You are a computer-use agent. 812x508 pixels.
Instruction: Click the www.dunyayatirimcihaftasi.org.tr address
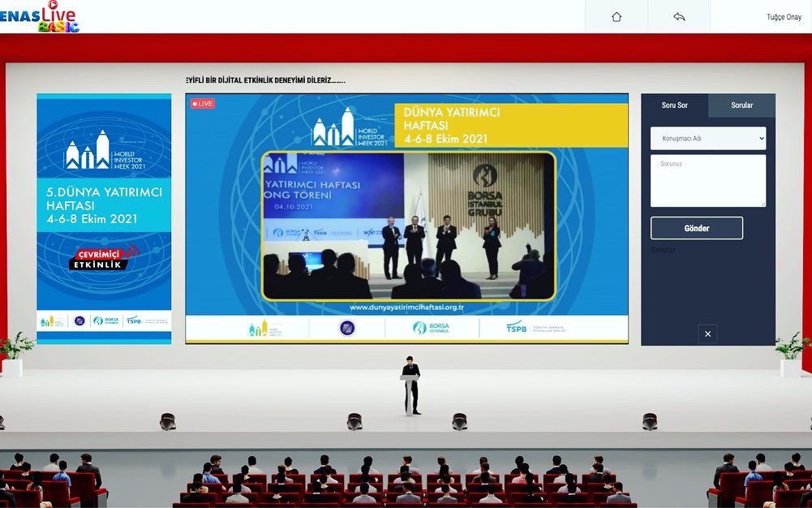(406, 307)
